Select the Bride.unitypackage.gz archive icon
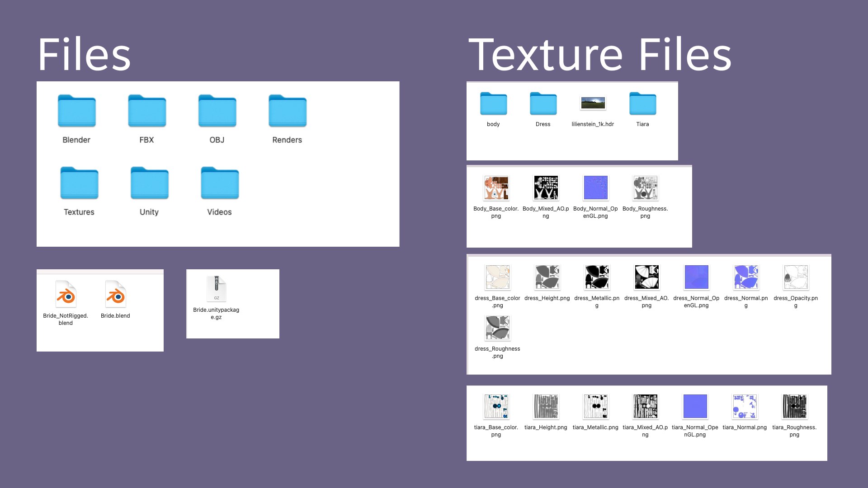The image size is (868, 488). coord(217,289)
